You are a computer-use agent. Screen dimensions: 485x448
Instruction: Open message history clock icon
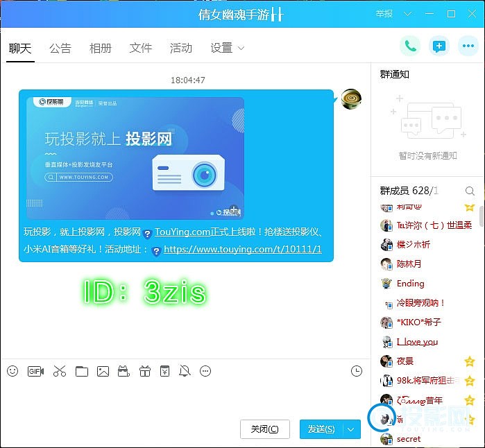(x=357, y=371)
